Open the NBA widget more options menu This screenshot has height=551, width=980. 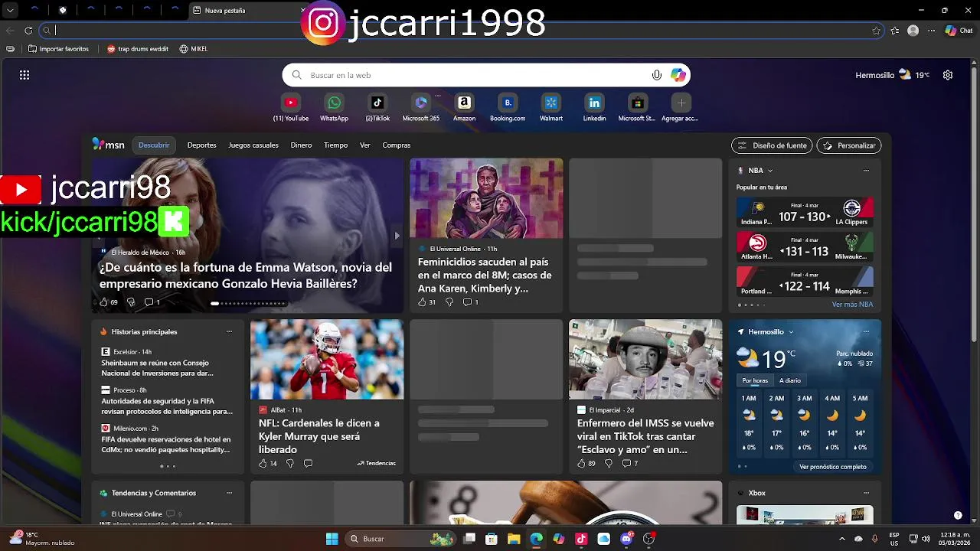click(866, 171)
